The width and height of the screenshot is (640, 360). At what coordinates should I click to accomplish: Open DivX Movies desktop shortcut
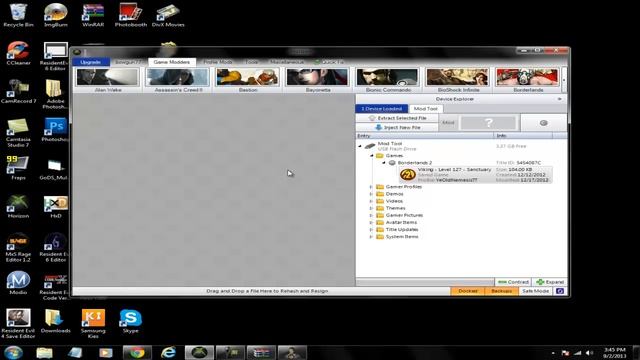point(168,16)
